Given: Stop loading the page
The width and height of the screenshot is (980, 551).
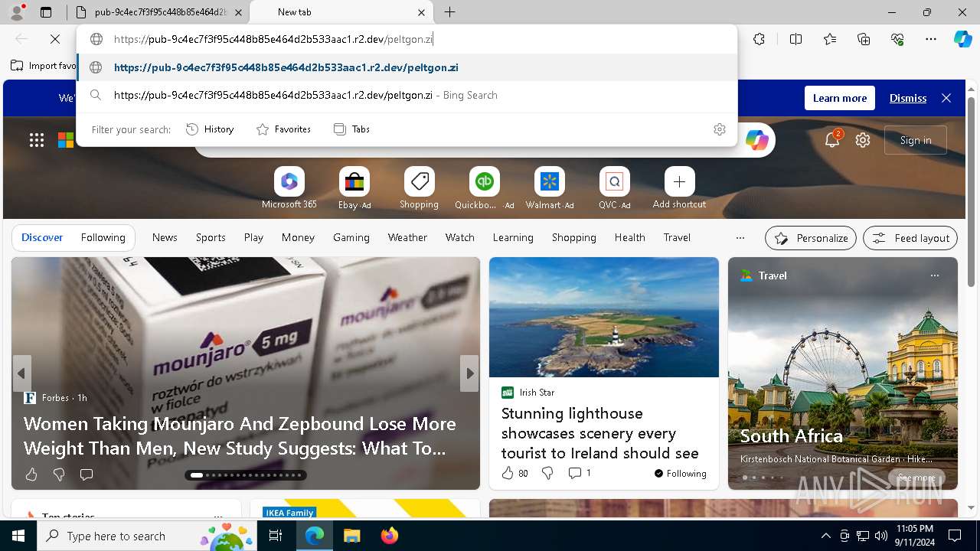Looking at the screenshot, I should click(x=55, y=39).
